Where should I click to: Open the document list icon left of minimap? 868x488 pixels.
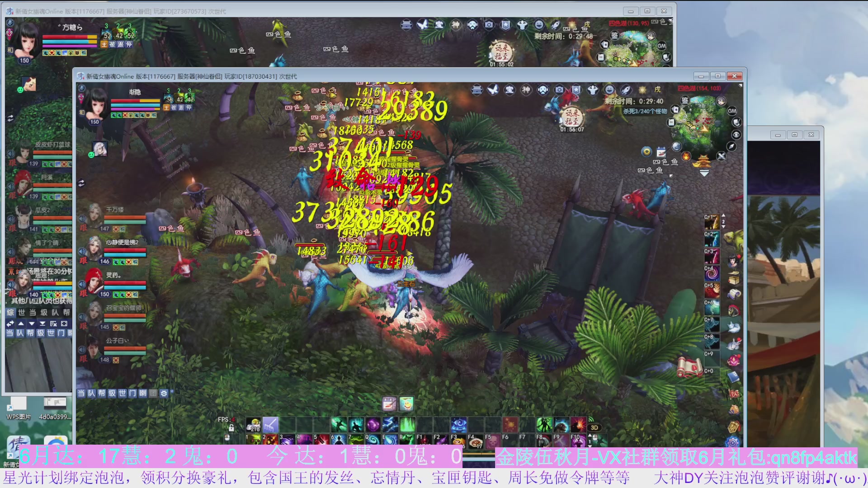tap(671, 122)
